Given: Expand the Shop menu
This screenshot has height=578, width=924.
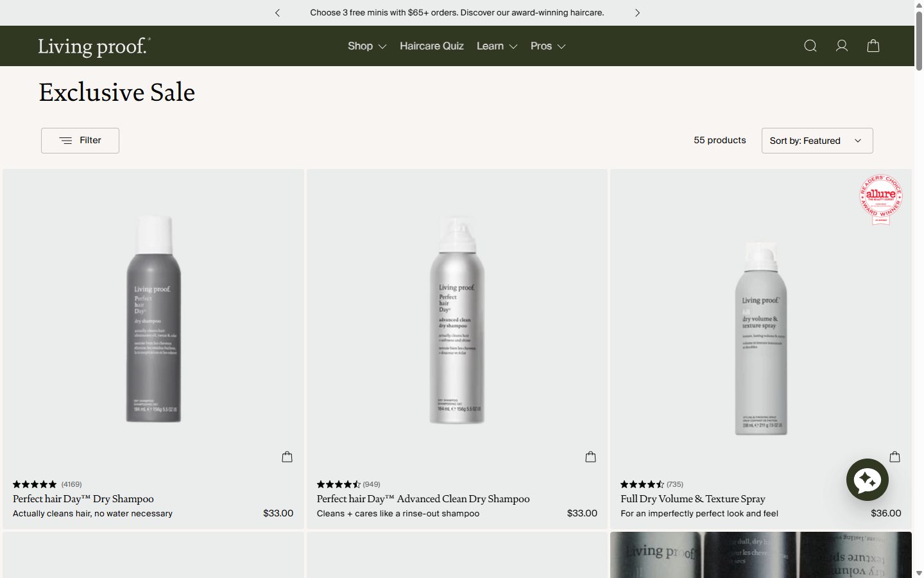Looking at the screenshot, I should (367, 46).
